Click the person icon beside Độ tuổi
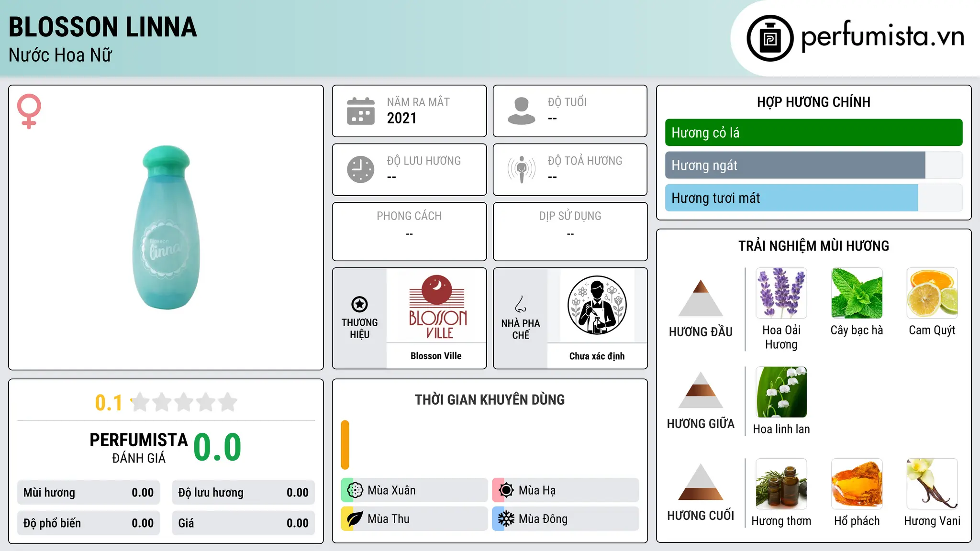The image size is (980, 551). coord(522,111)
